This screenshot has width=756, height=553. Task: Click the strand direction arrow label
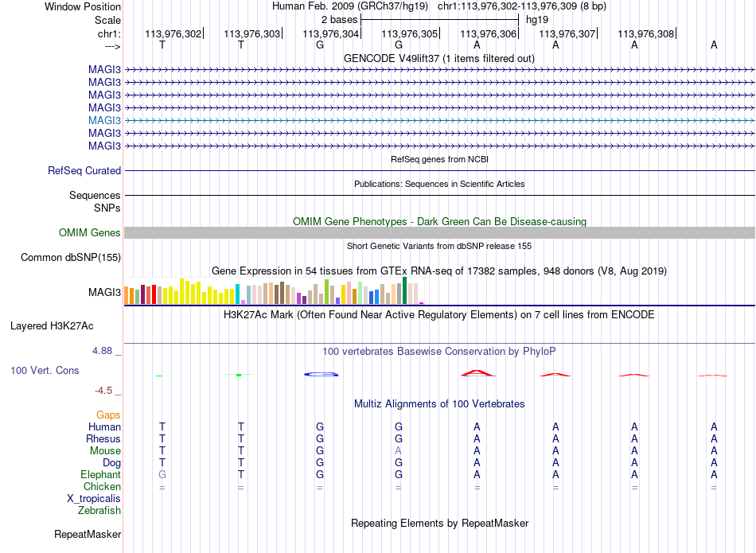click(113, 46)
